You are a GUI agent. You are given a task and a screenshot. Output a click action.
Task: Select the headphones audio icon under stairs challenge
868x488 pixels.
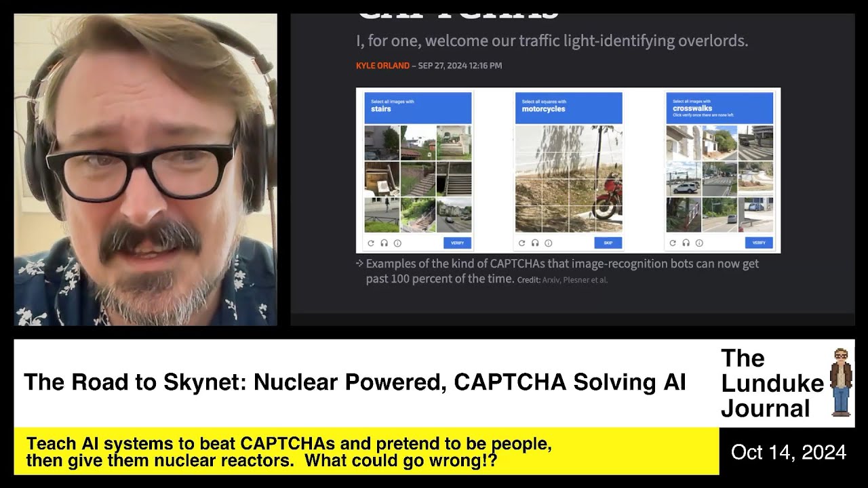pos(384,243)
